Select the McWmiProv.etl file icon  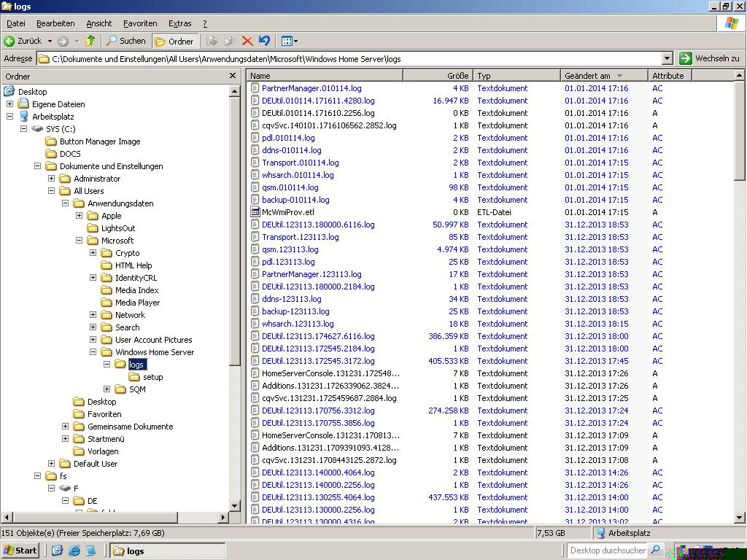click(x=255, y=212)
